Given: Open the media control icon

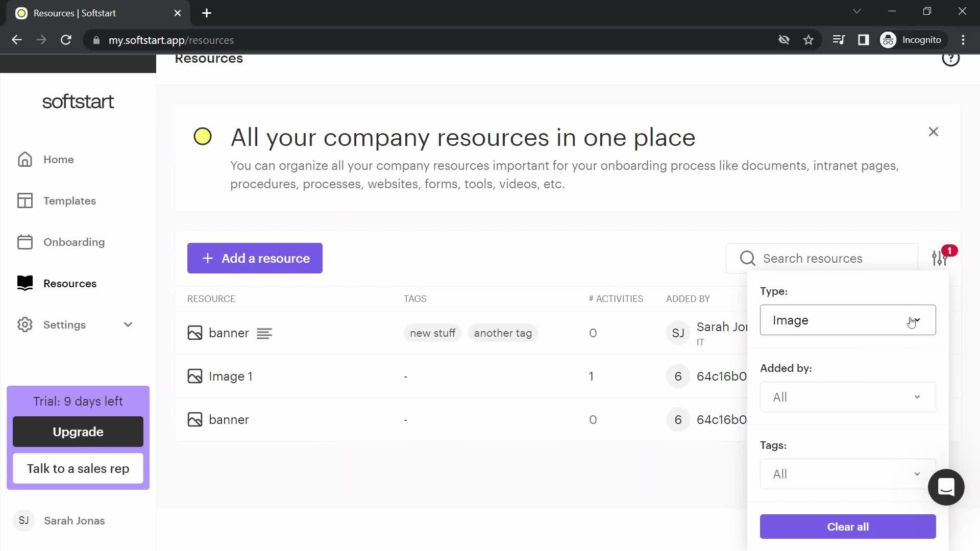Looking at the screenshot, I should (x=838, y=40).
